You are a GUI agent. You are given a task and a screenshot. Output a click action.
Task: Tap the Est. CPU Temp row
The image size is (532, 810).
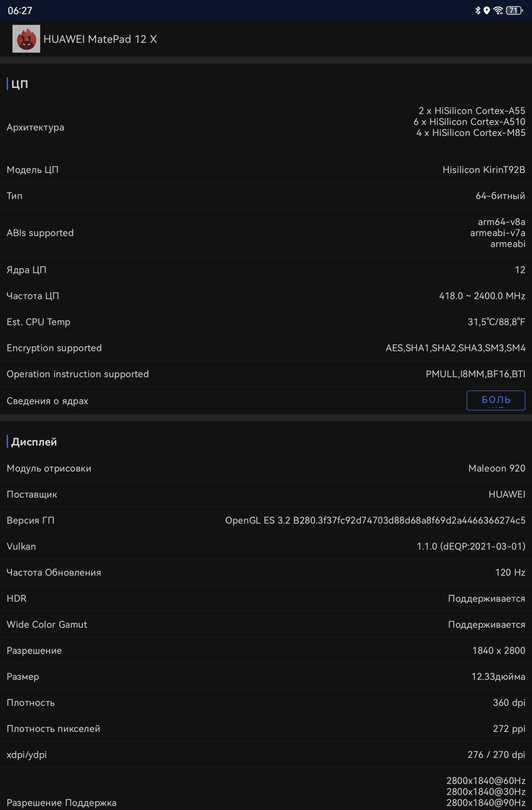pyautogui.click(x=266, y=321)
